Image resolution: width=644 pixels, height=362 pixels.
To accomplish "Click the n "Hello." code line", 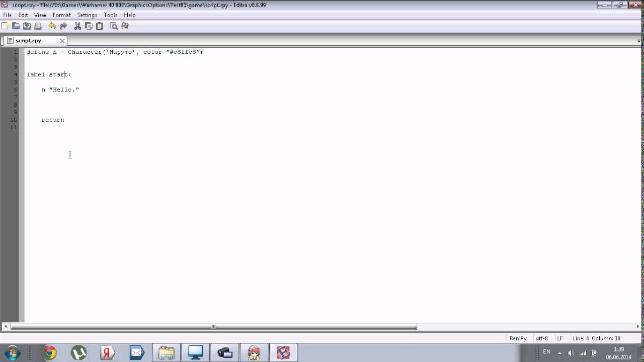I will coord(60,89).
